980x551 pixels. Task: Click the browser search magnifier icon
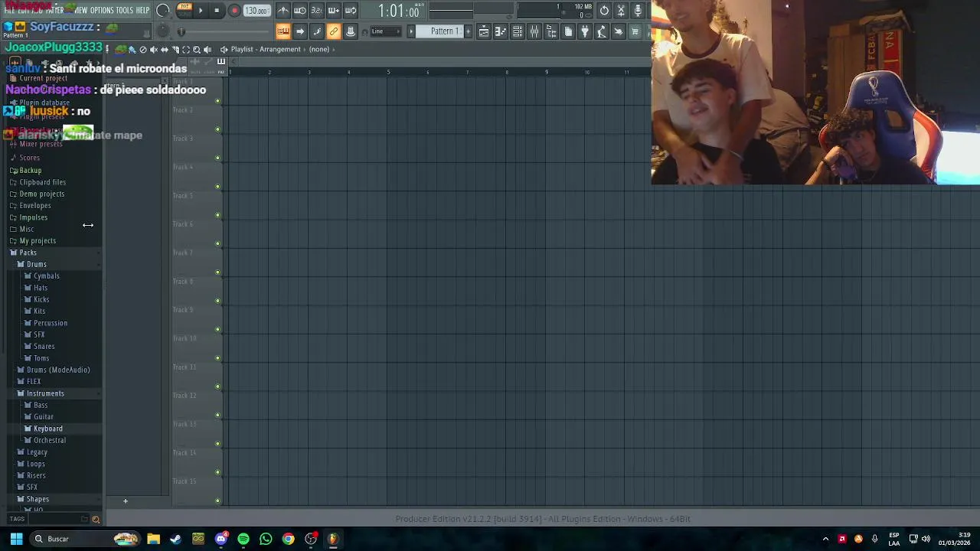(96, 520)
